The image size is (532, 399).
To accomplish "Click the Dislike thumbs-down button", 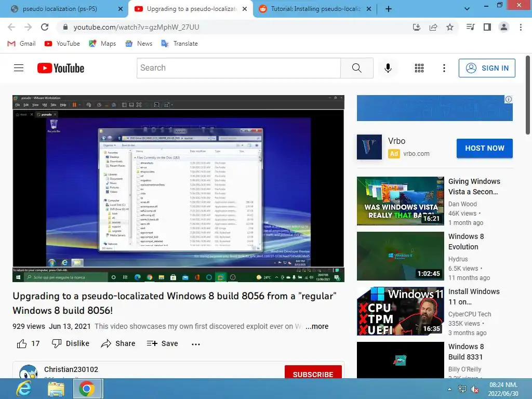I will tap(71, 344).
